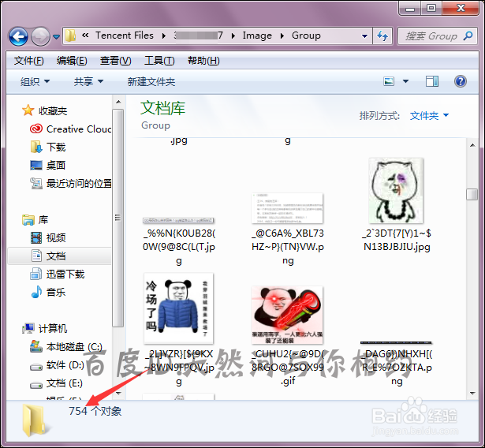This screenshot has height=448, width=485.
Task: Click navigation pane scroll down arrow
Action: tap(118, 393)
